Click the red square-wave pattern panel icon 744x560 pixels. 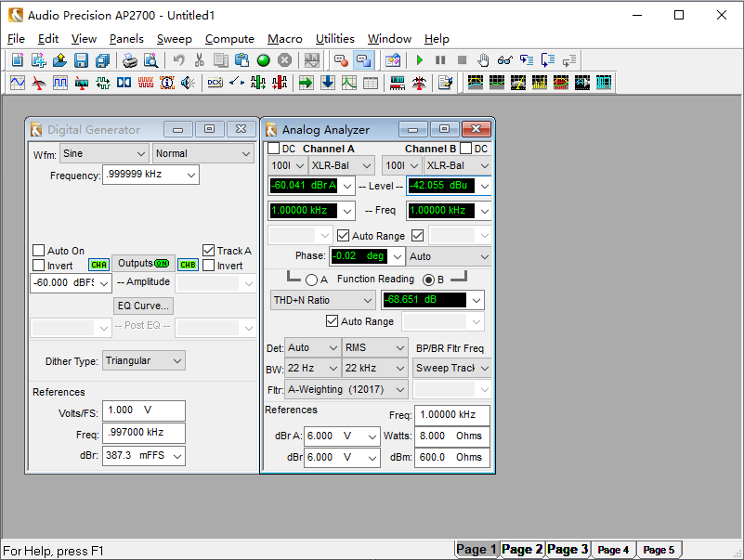[x=146, y=83]
